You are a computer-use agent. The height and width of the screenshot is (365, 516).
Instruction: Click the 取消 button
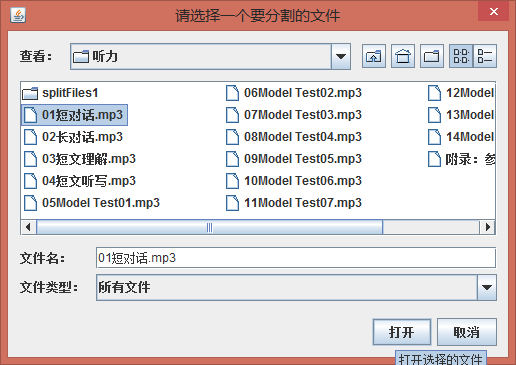point(467,332)
